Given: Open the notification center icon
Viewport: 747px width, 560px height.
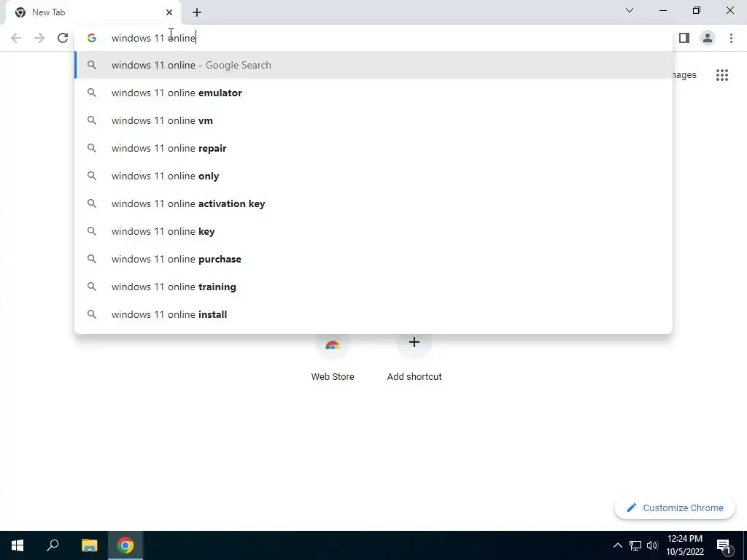Looking at the screenshot, I should point(724,545).
